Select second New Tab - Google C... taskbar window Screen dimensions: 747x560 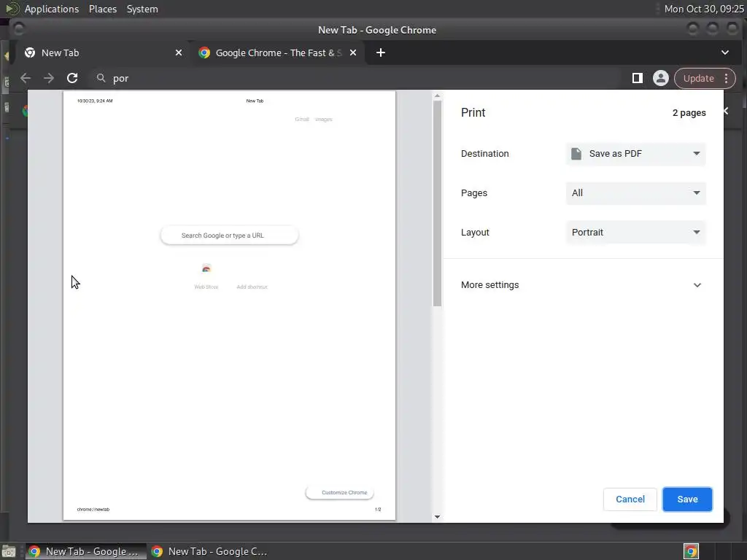tap(209, 551)
